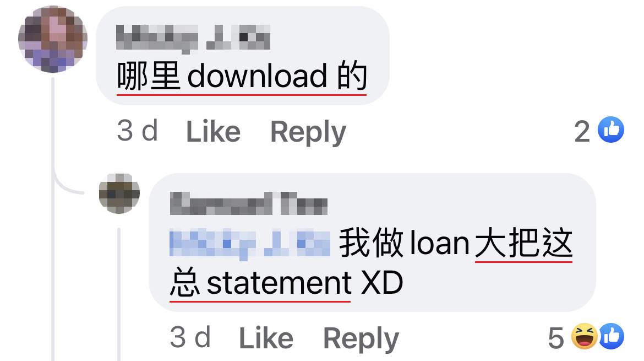The height and width of the screenshot is (361, 644).
Task: View the reactions count "2" on the first comment
Action: [x=582, y=132]
